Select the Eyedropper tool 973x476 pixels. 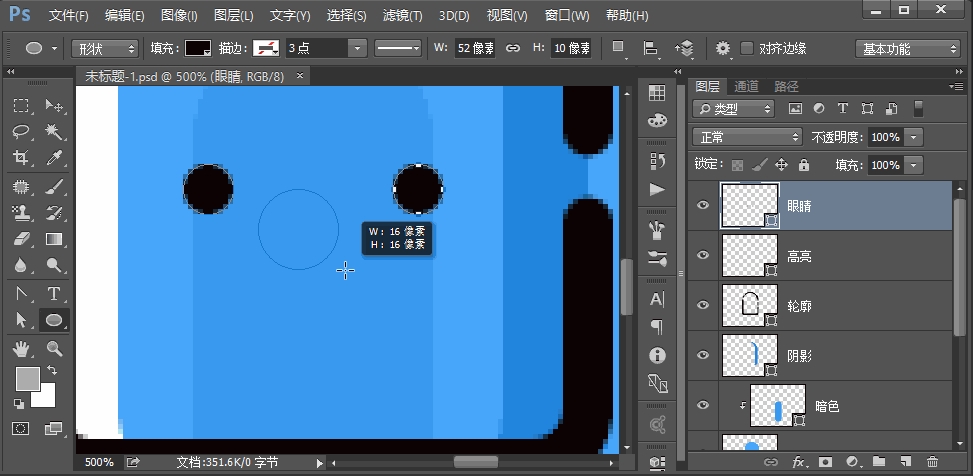coord(54,158)
